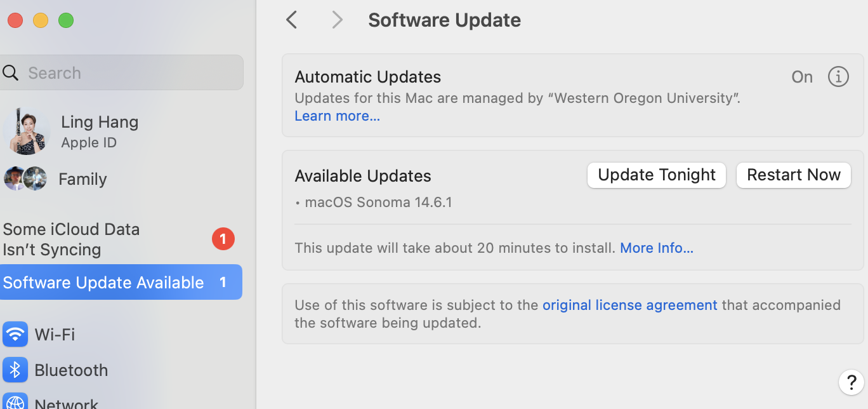Open the Network globe icon
The width and height of the screenshot is (868, 409).
point(15,401)
